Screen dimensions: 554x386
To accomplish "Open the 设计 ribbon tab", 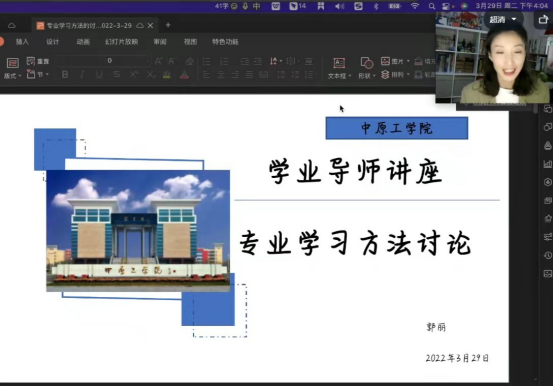I will (x=52, y=42).
